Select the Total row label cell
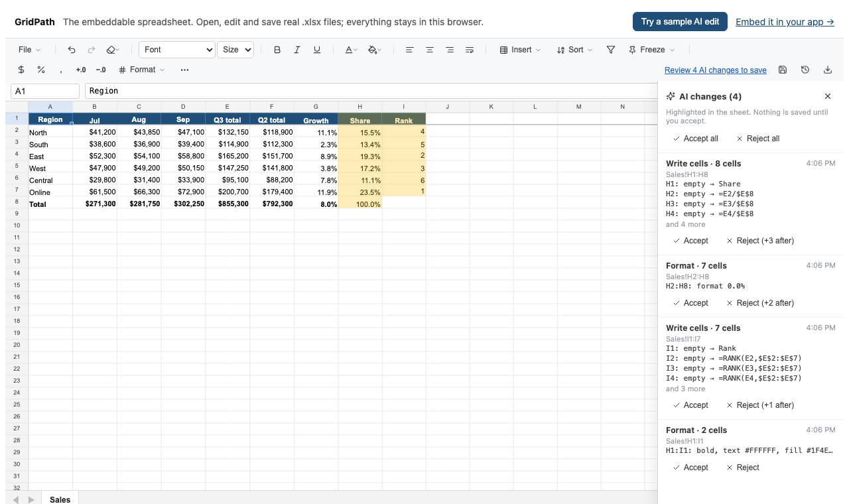This screenshot has height=504, width=849. (50, 204)
